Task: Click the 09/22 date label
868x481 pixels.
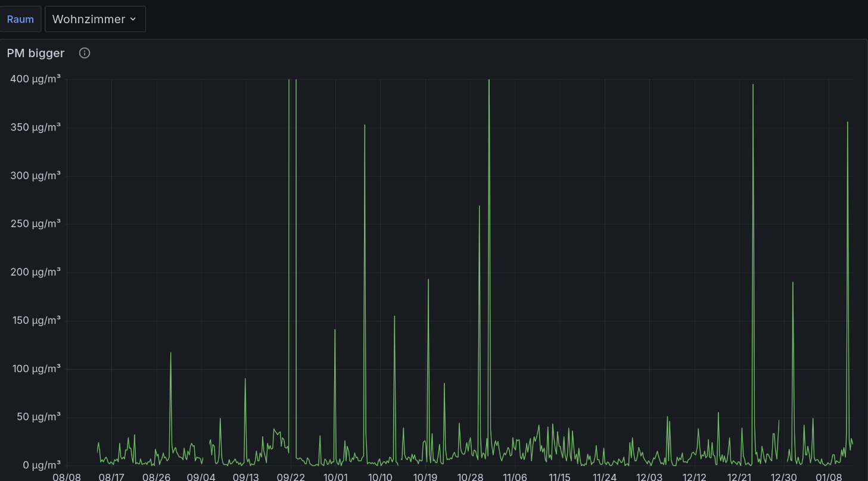Action: coord(291,477)
